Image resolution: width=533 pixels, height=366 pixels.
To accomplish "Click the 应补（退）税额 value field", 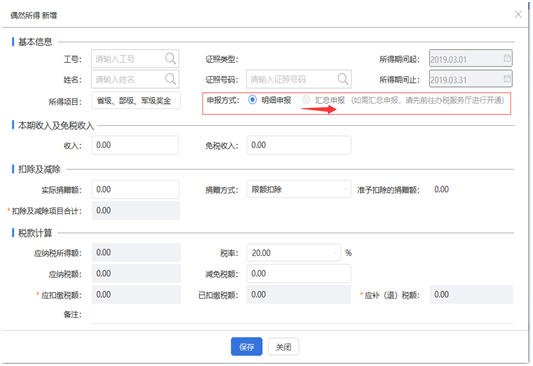I will click(x=471, y=295).
